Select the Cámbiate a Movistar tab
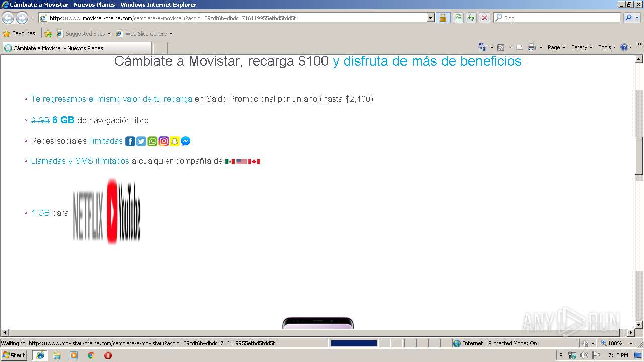 click(76, 48)
